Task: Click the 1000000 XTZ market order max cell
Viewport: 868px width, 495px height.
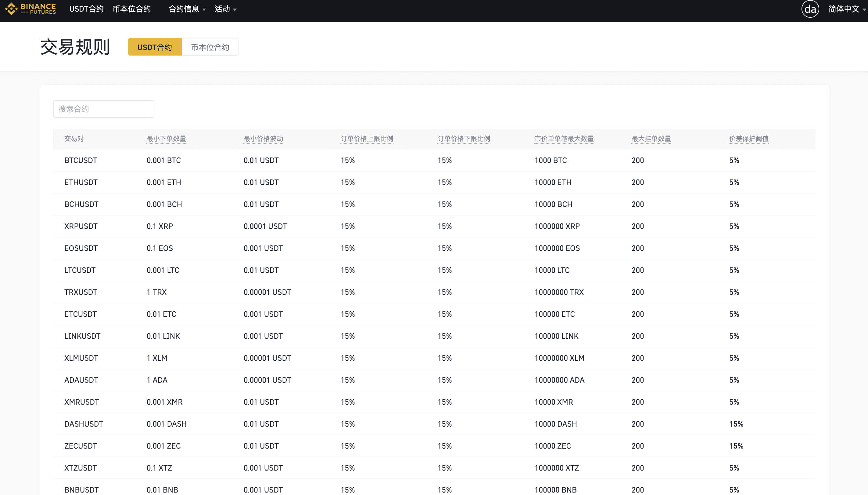Action: 557,468
